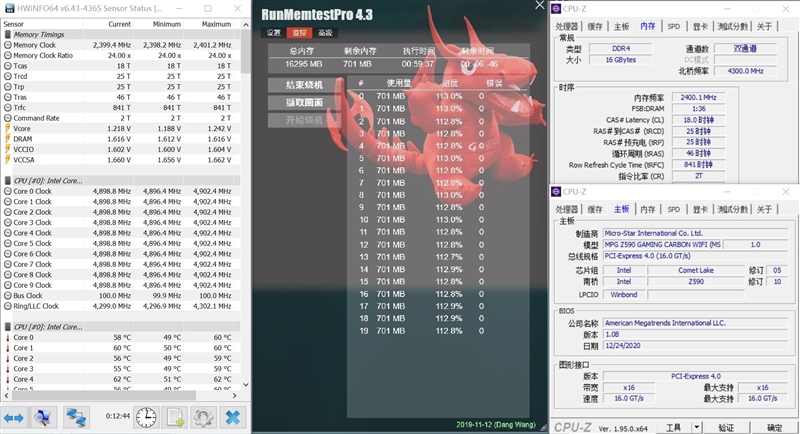Image resolution: width=800 pixels, height=434 pixels.
Task: Click the 00:59:37 elapsed time value
Action: coord(417,64)
